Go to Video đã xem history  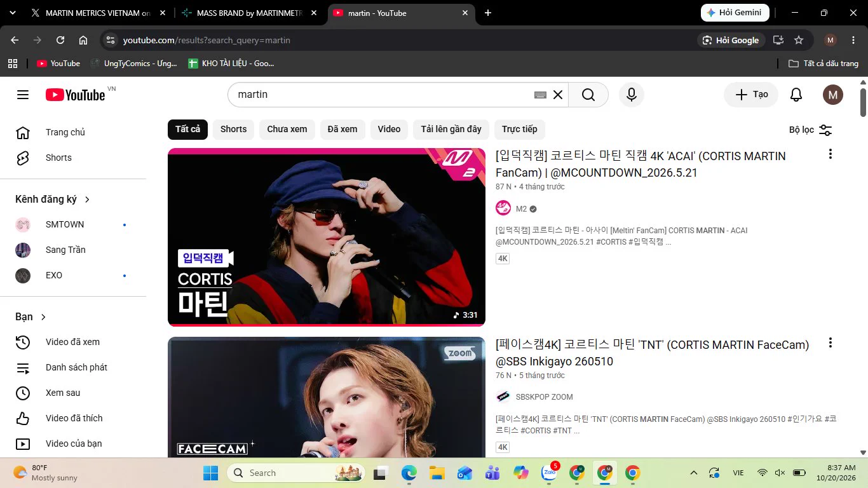click(x=73, y=342)
